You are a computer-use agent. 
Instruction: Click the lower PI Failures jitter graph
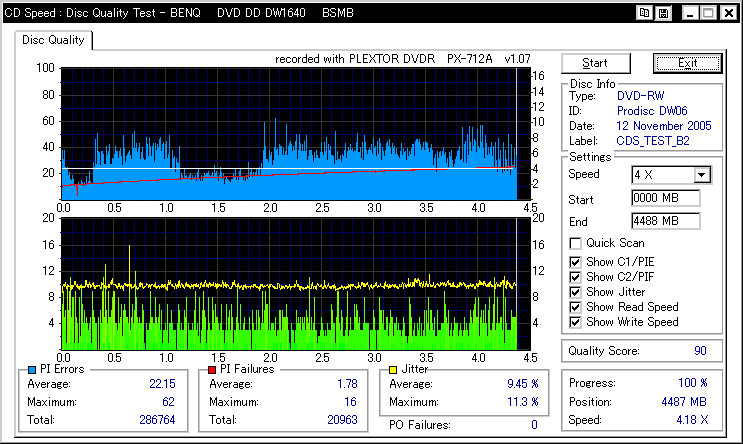(296, 284)
